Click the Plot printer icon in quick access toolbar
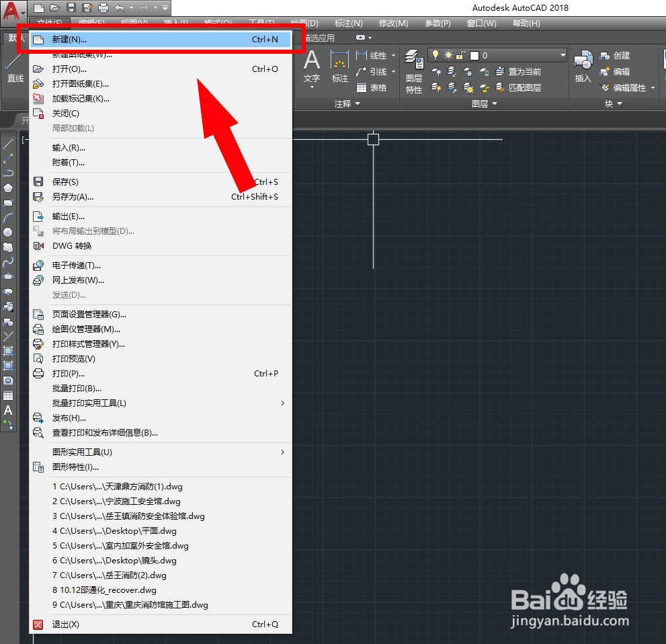Image resolution: width=666 pixels, height=644 pixels. click(103, 7)
